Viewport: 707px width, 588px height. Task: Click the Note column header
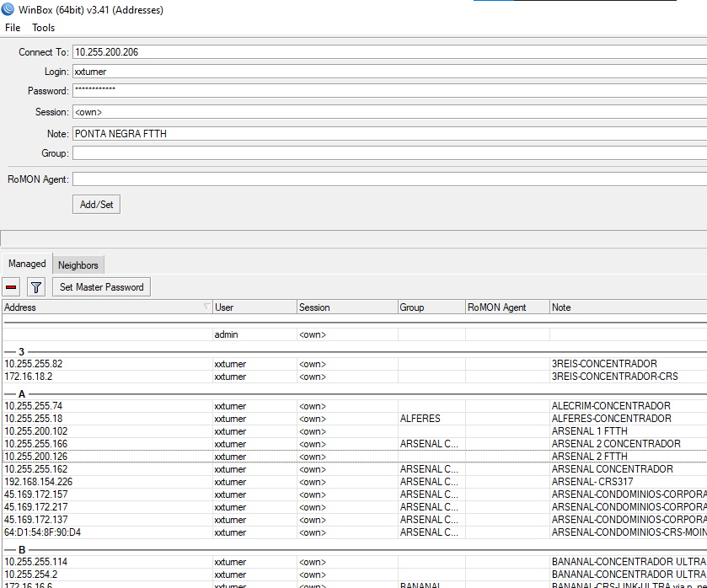click(x=629, y=307)
